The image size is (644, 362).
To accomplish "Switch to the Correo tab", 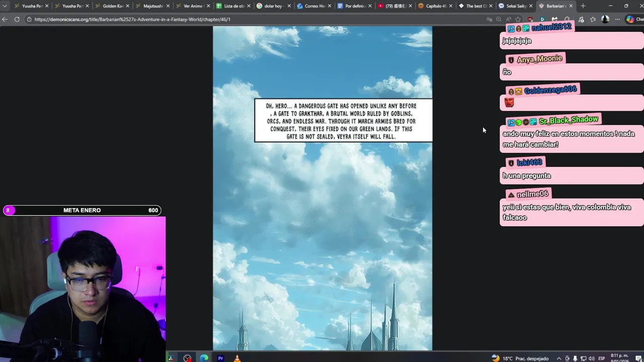I will 314,6.
